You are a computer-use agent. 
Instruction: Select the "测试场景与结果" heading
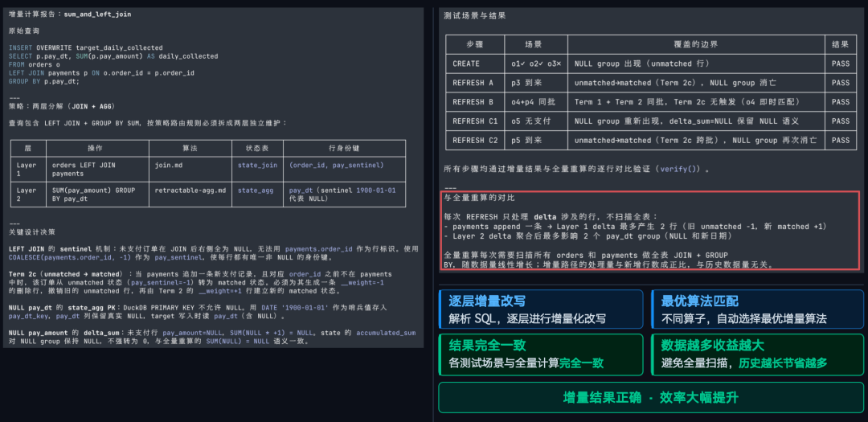pyautogui.click(x=474, y=15)
